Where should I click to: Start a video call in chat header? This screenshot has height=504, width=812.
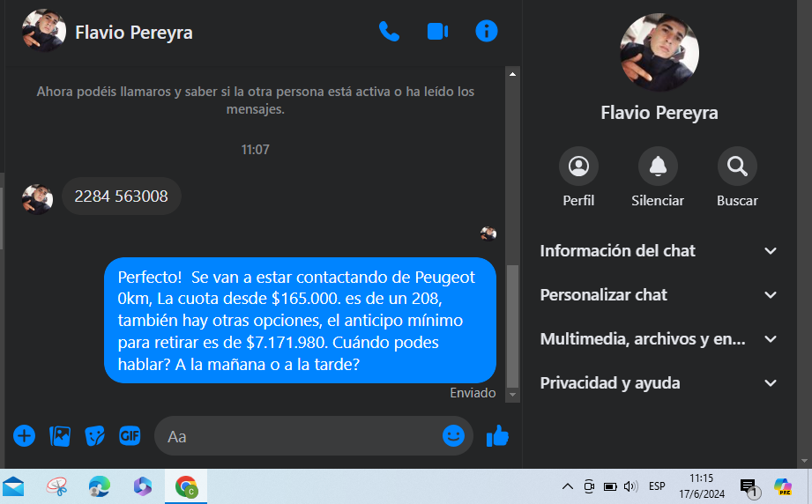point(437,32)
